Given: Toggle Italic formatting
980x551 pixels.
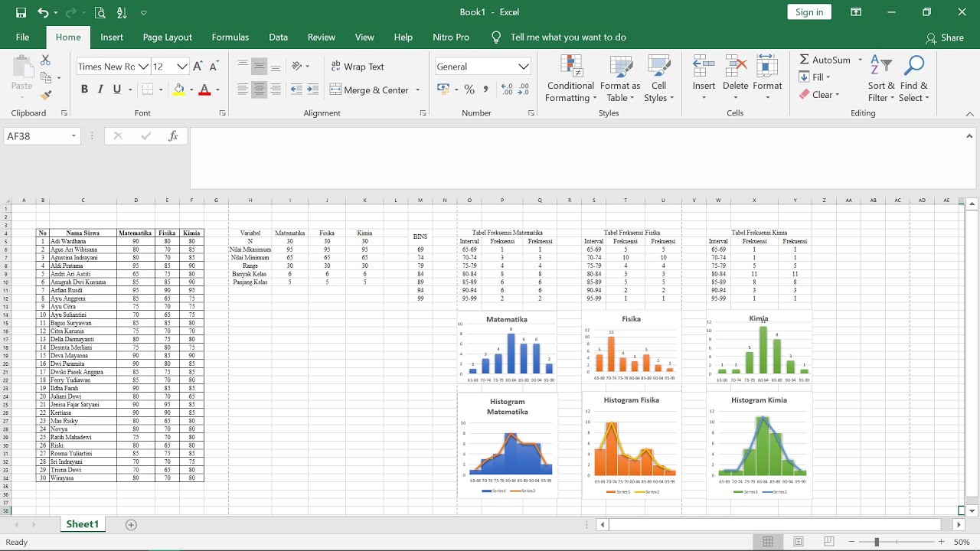Looking at the screenshot, I should [101, 90].
